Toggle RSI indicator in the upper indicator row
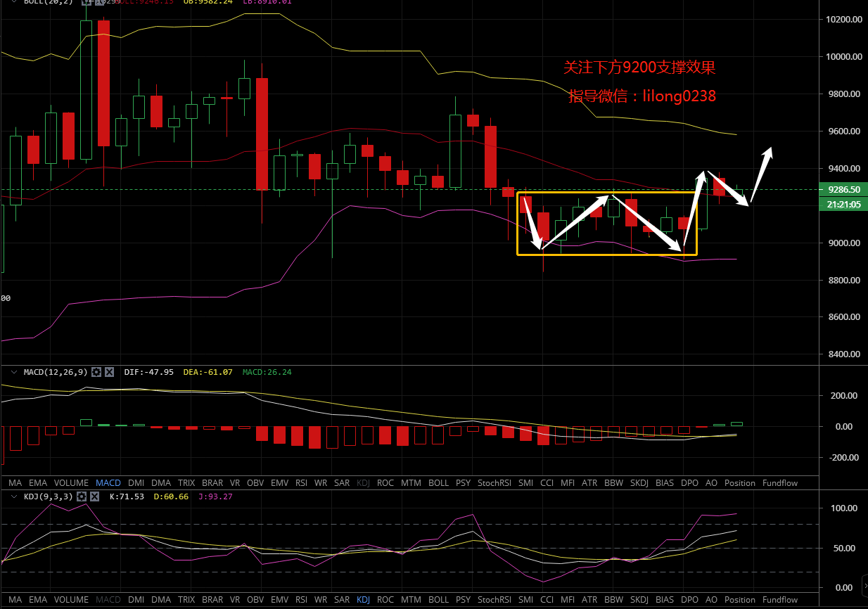Image resolution: width=868 pixels, height=609 pixels. coord(301,483)
